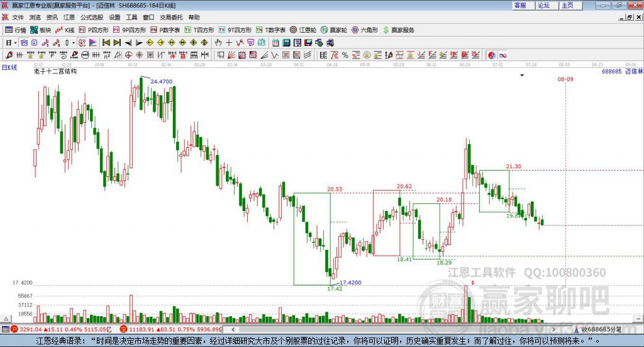Open the 资讯 menu
Screen dimensions: 644x347
pos(52,17)
